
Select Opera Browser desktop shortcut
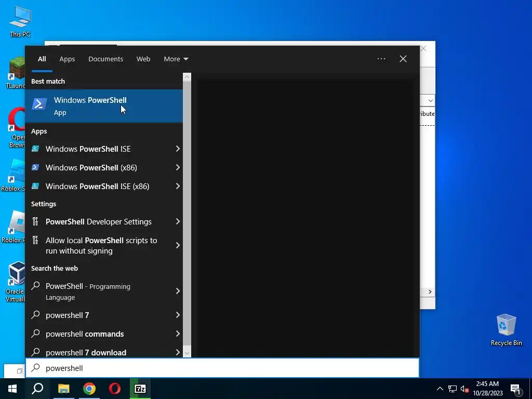tap(16, 128)
